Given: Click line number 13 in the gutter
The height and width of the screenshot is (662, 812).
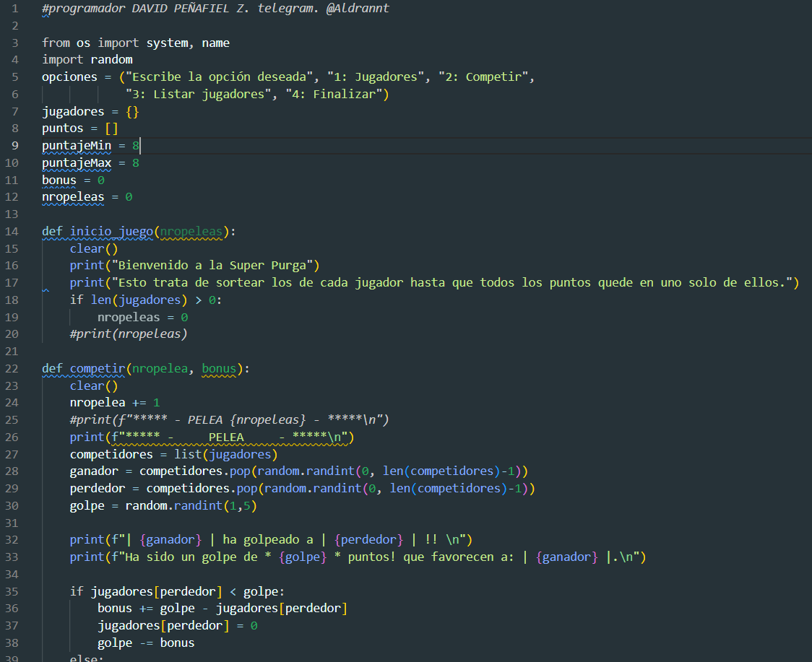Looking at the screenshot, I should click(x=12, y=214).
